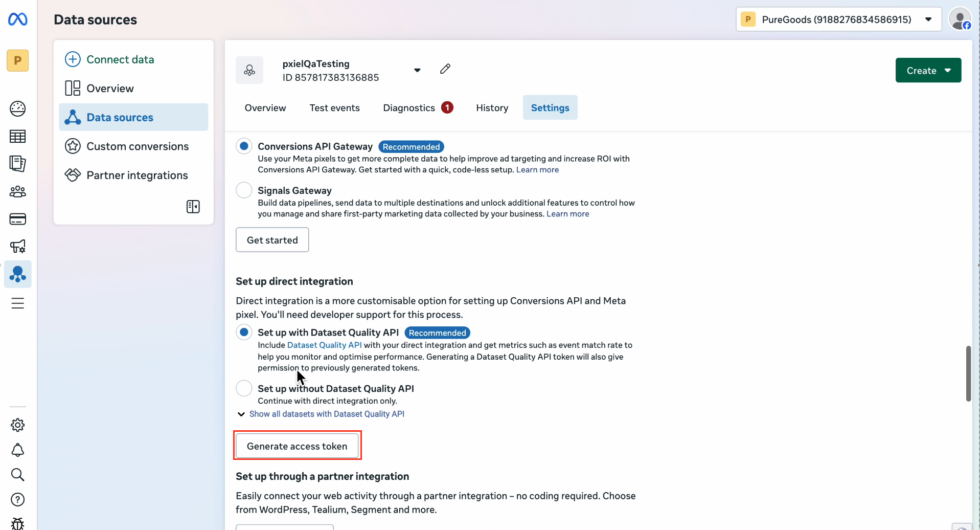
Task: Switch to the Diagnostics tab
Action: 408,107
